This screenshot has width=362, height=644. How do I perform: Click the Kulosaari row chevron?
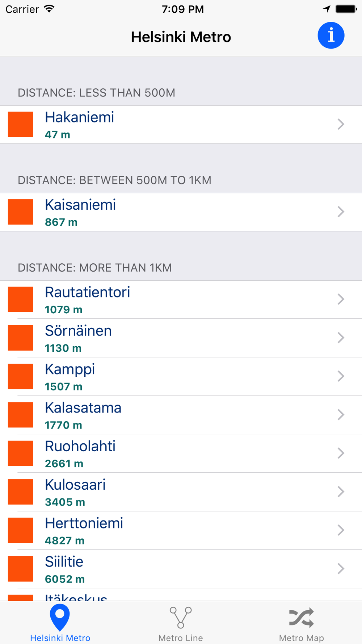coord(341,492)
